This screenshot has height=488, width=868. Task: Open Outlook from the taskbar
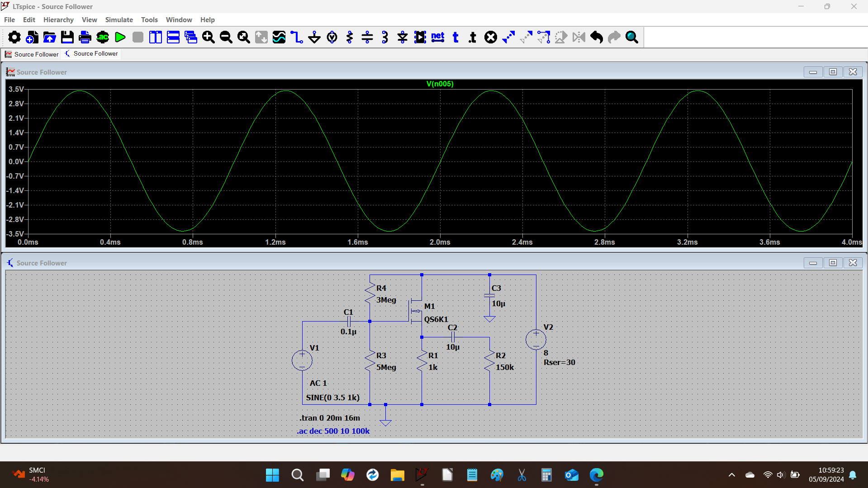pyautogui.click(x=572, y=475)
